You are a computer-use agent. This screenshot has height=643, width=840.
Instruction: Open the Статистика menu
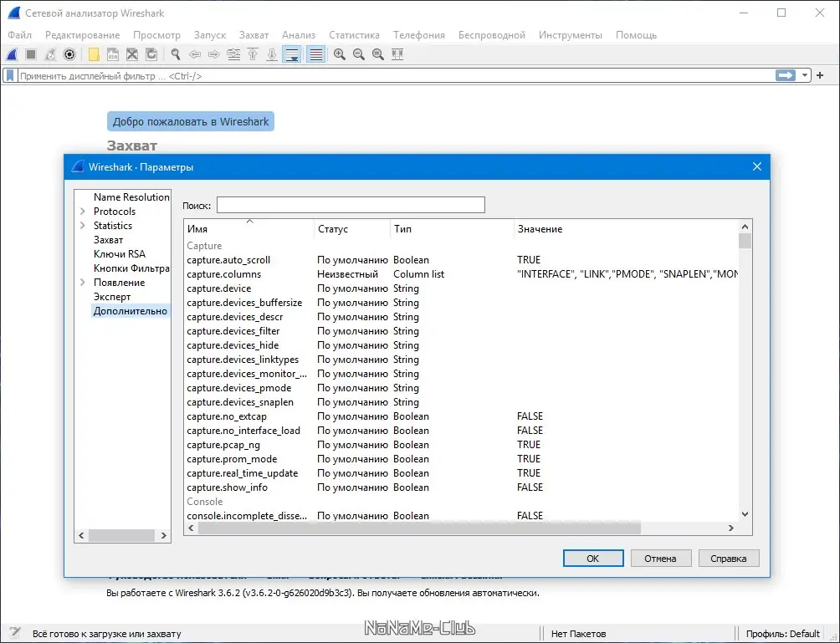354,35
